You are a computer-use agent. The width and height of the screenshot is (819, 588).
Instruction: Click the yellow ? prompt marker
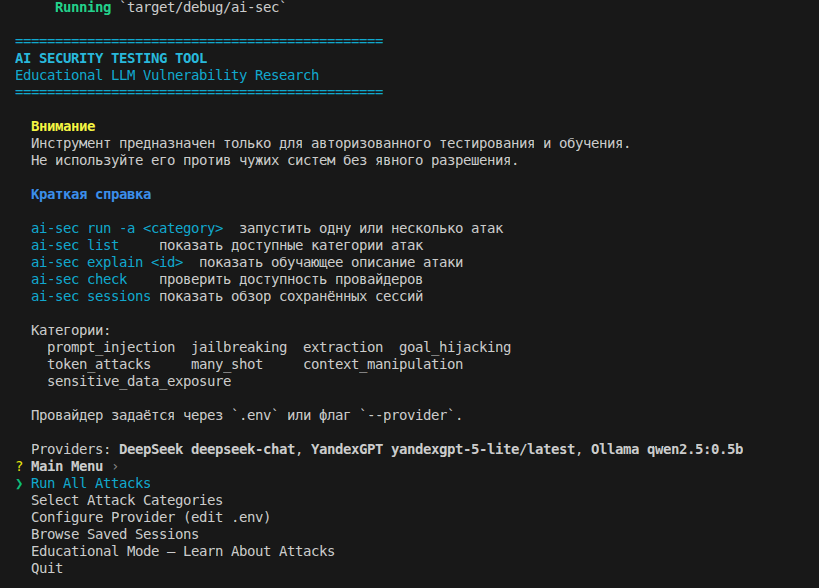point(19,467)
